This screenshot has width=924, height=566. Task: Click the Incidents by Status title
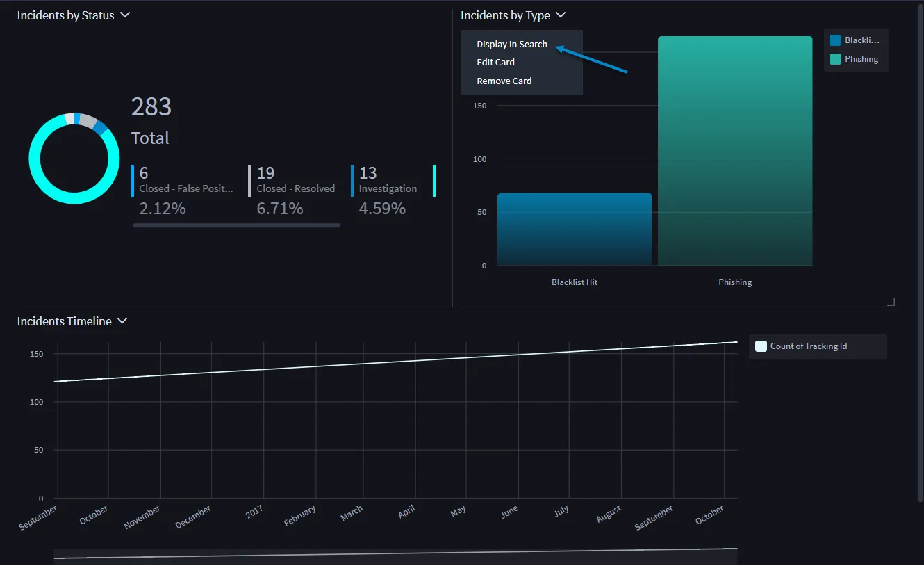[65, 15]
